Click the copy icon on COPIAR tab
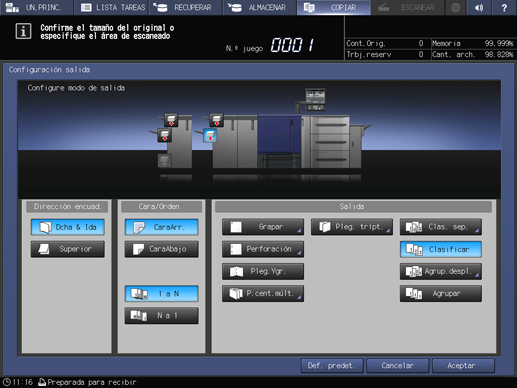 [x=309, y=7]
